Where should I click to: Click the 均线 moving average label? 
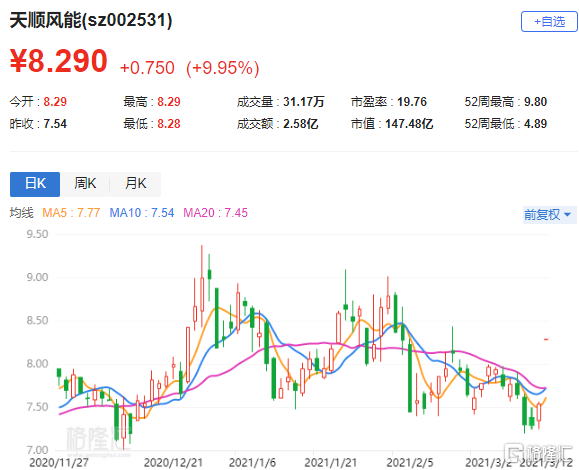(x=21, y=213)
